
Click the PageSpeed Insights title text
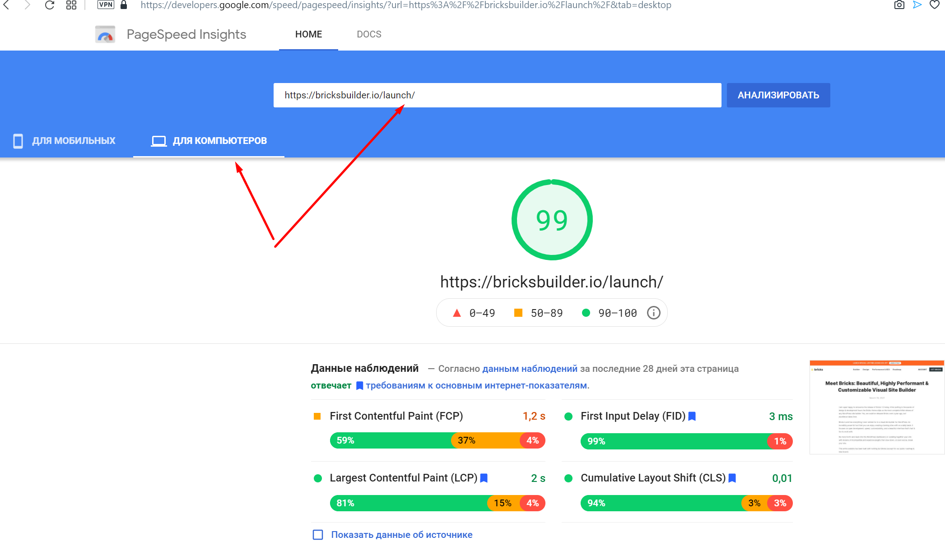pos(186,34)
